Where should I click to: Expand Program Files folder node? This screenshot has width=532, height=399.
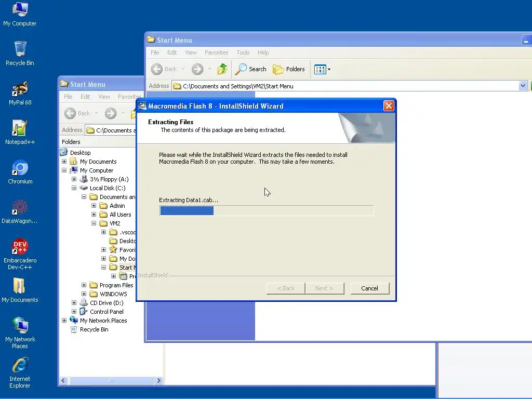(x=84, y=285)
